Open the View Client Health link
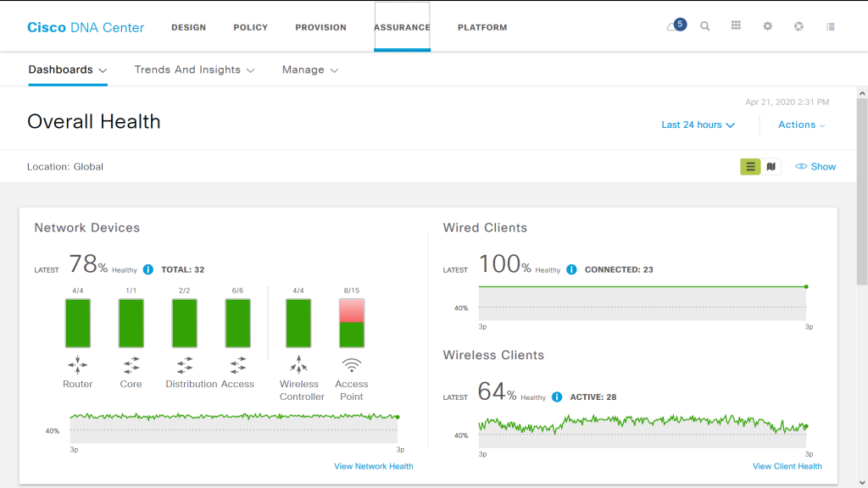The width and height of the screenshot is (868, 488). tap(787, 467)
